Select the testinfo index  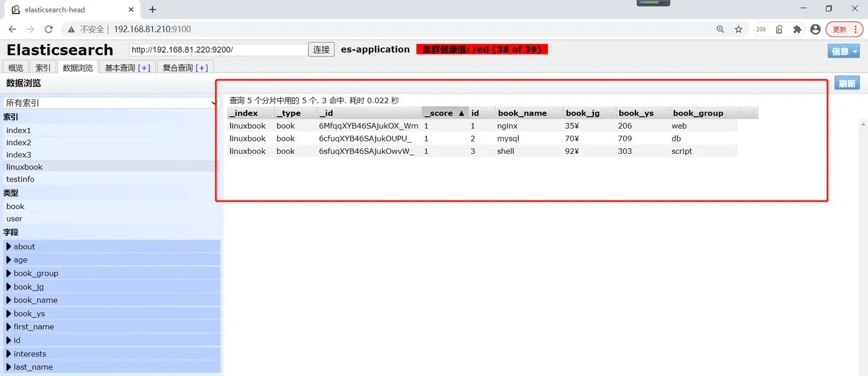click(x=112, y=179)
